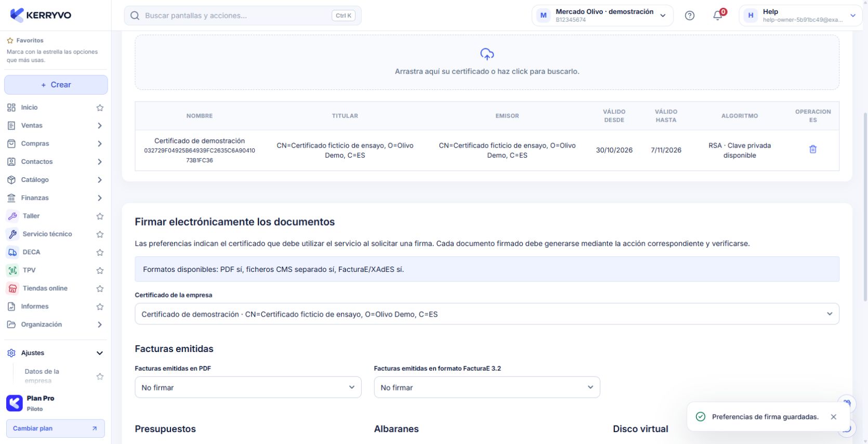Star Datos de la empresa

[100, 376]
